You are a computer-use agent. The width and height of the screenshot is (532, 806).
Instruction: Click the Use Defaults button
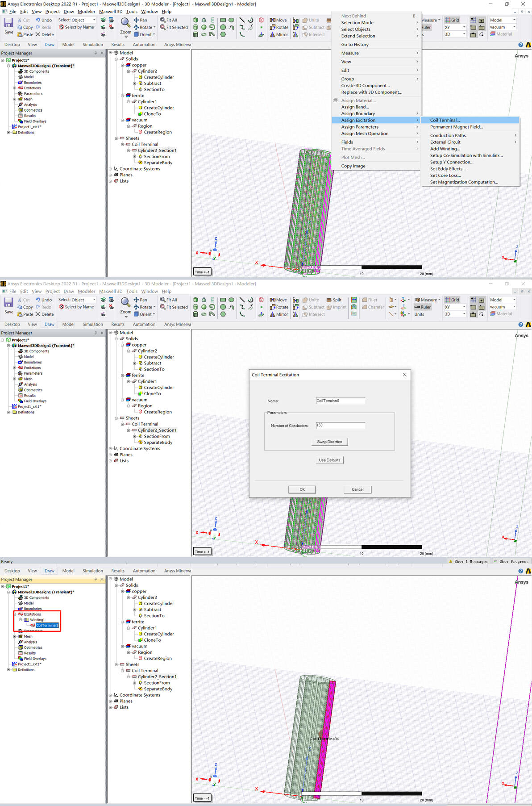329,460
